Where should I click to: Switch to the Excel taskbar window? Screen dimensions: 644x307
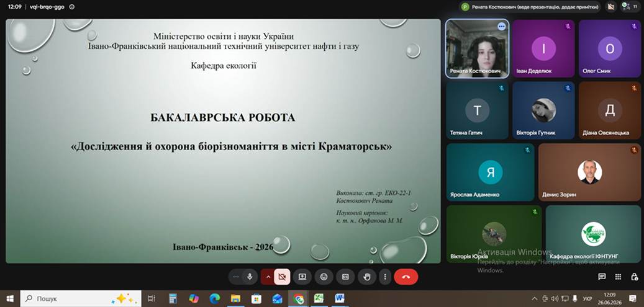point(319,299)
